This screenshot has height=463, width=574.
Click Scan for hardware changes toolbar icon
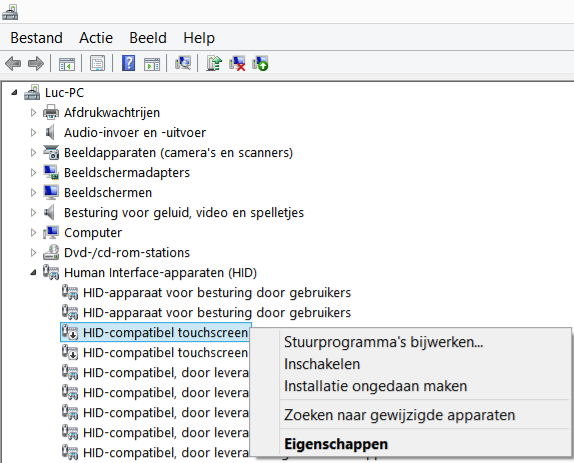pos(183,63)
